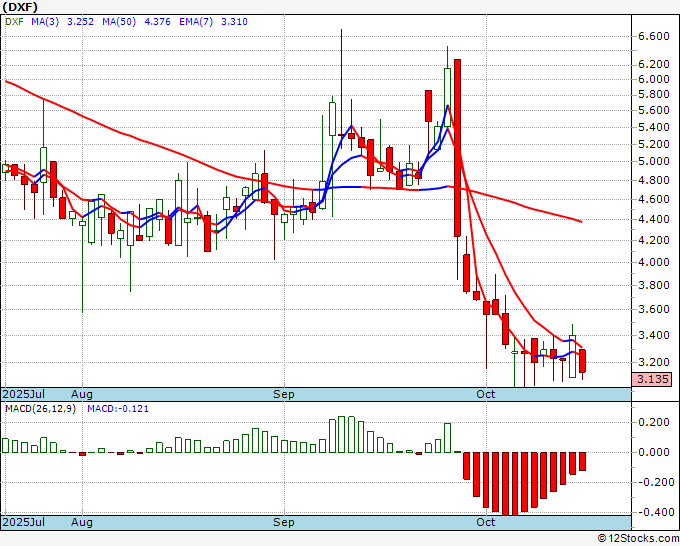Click the MACD(26,12,9) indicator label
Screen dimensions: 680x546
pos(40,409)
